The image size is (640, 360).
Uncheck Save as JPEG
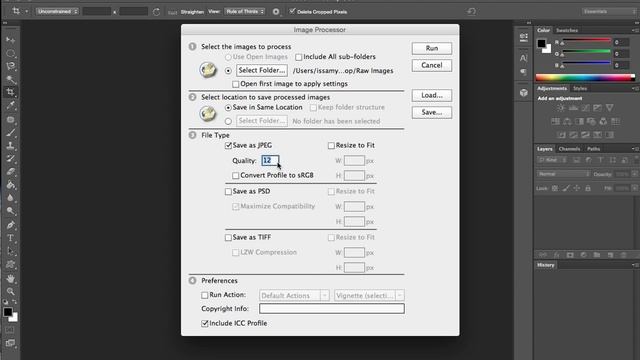point(228,145)
